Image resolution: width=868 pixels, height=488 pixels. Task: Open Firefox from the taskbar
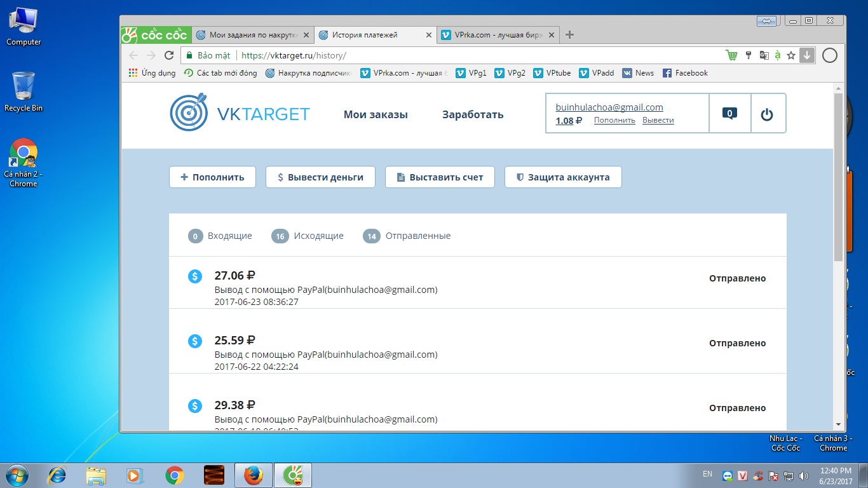(x=253, y=475)
